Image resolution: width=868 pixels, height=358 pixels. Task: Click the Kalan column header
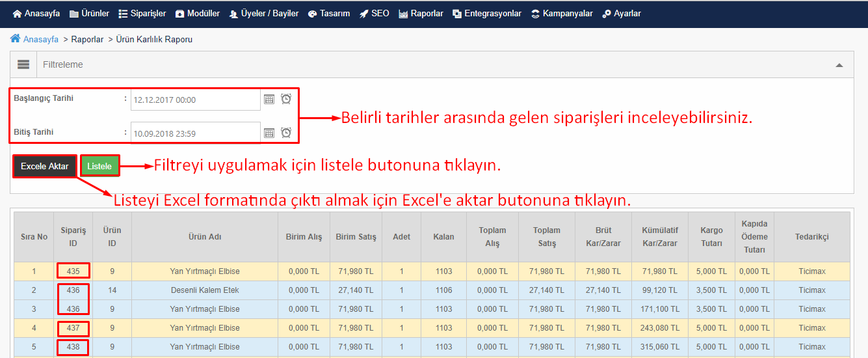click(444, 237)
